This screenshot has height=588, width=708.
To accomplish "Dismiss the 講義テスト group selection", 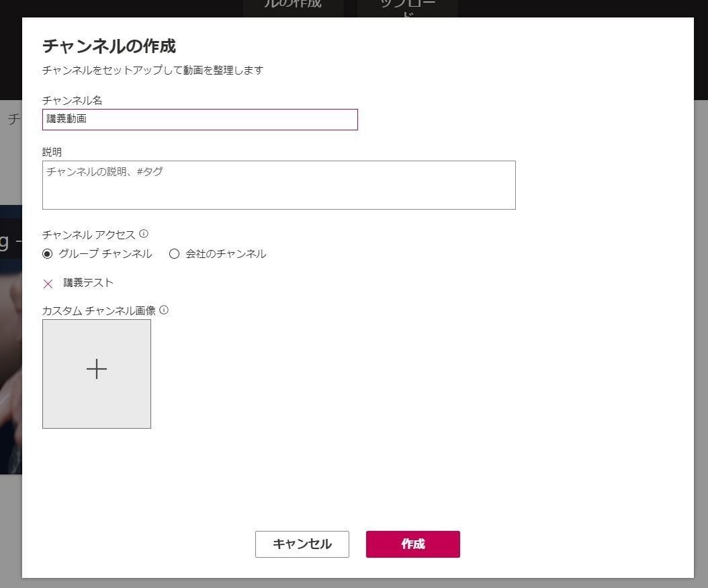I will click(48, 283).
